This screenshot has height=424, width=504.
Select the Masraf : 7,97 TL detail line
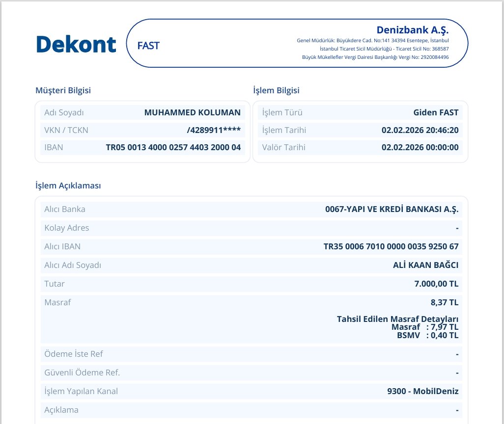point(424,327)
